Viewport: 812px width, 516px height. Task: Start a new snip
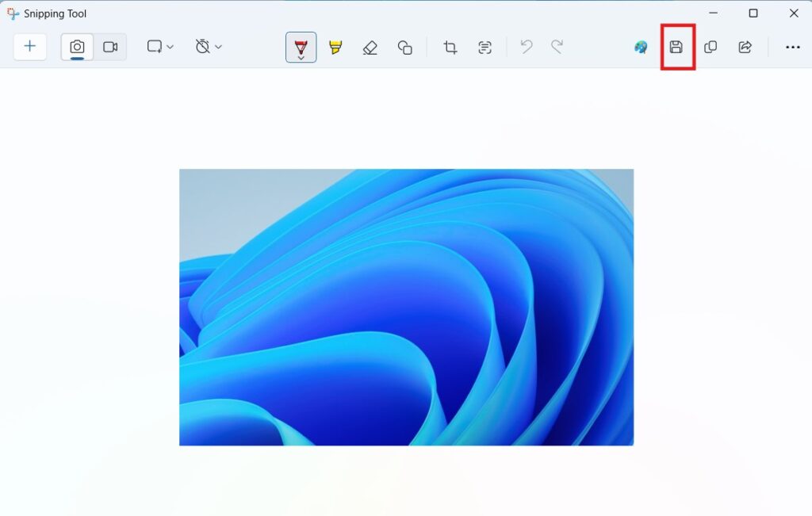(29, 47)
